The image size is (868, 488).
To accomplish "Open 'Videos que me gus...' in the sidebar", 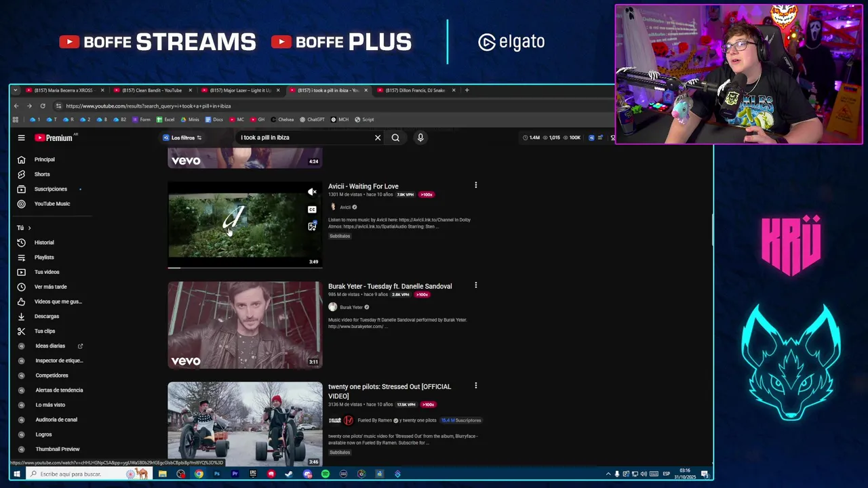I will [x=58, y=302].
